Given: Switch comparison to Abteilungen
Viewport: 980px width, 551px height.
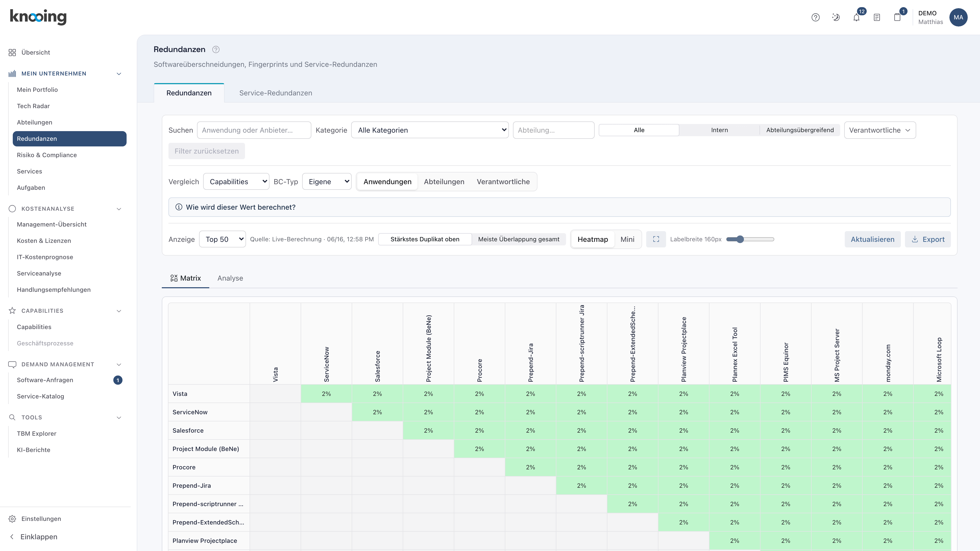Looking at the screenshot, I should click(x=444, y=182).
